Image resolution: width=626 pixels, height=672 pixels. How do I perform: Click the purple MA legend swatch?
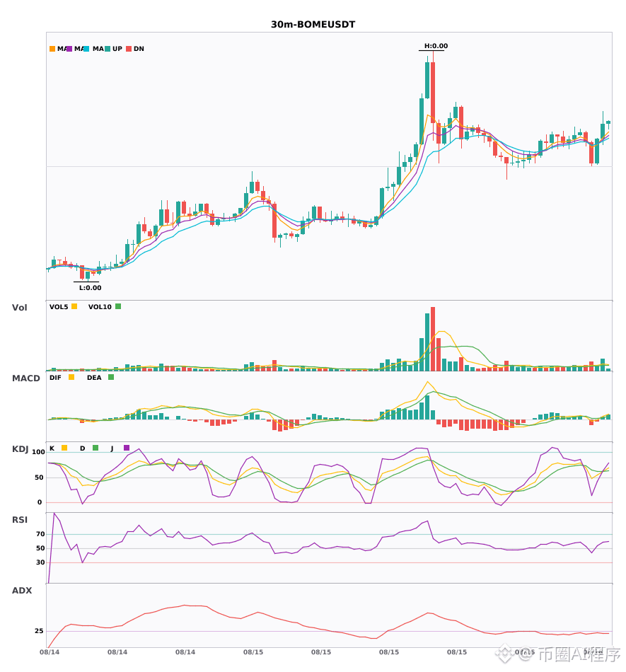69,49
